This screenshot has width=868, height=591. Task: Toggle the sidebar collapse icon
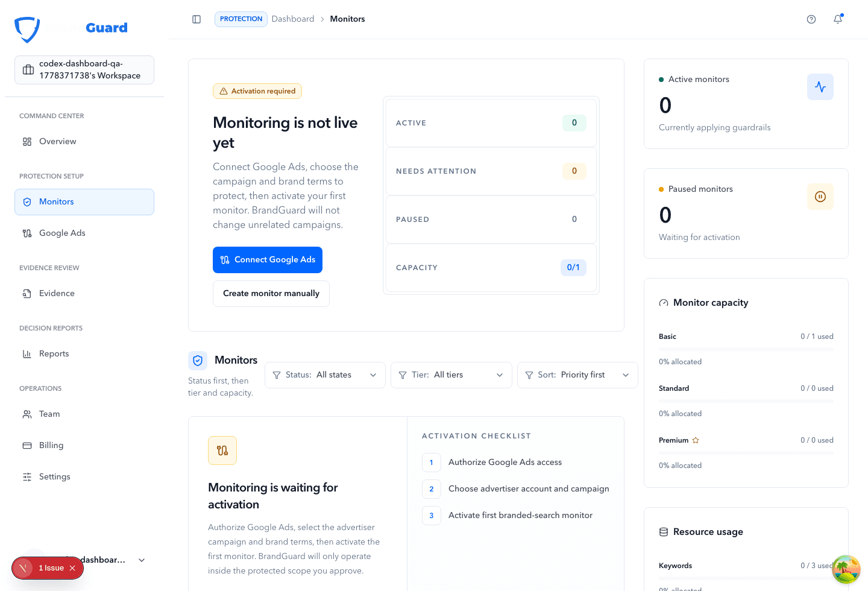[197, 19]
